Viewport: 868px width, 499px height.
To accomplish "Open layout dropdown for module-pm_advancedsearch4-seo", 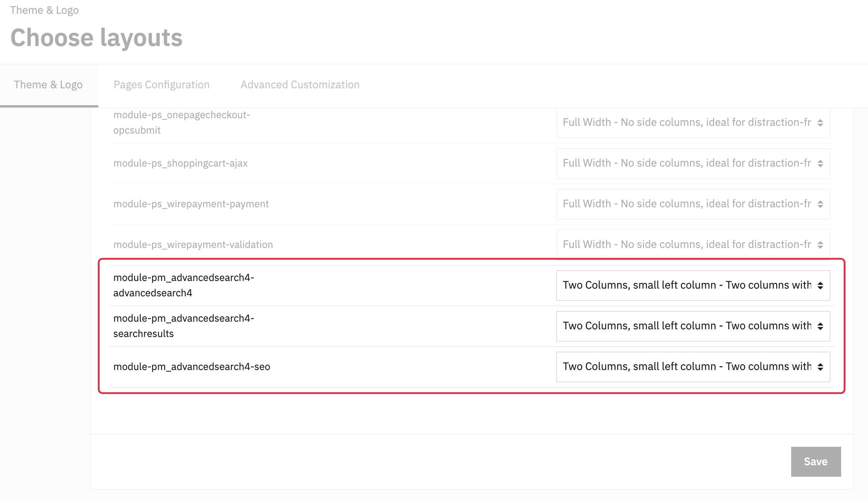I will coord(693,367).
